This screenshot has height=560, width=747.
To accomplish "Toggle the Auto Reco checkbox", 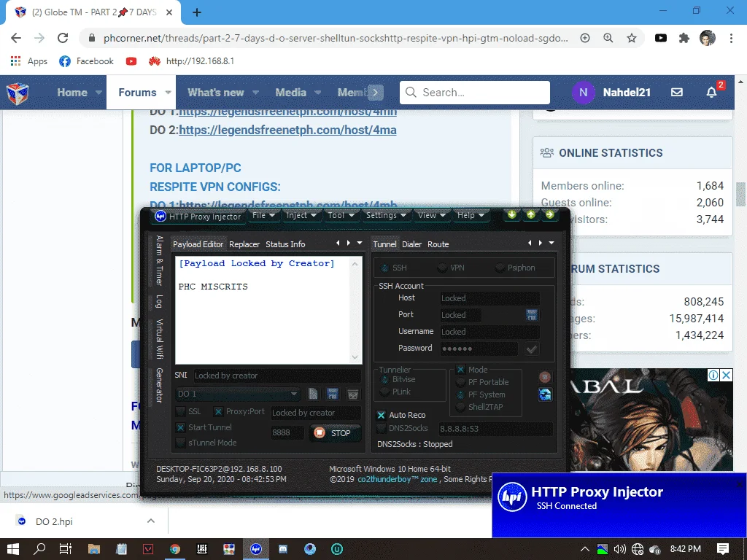I will pyautogui.click(x=381, y=415).
